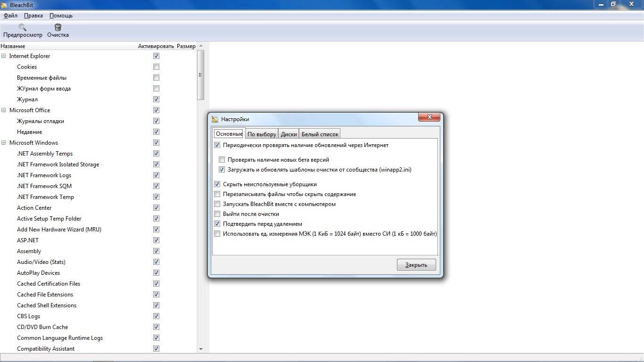Enable Выйти после очистки checkbox
This screenshot has height=362, width=644.
(217, 214)
